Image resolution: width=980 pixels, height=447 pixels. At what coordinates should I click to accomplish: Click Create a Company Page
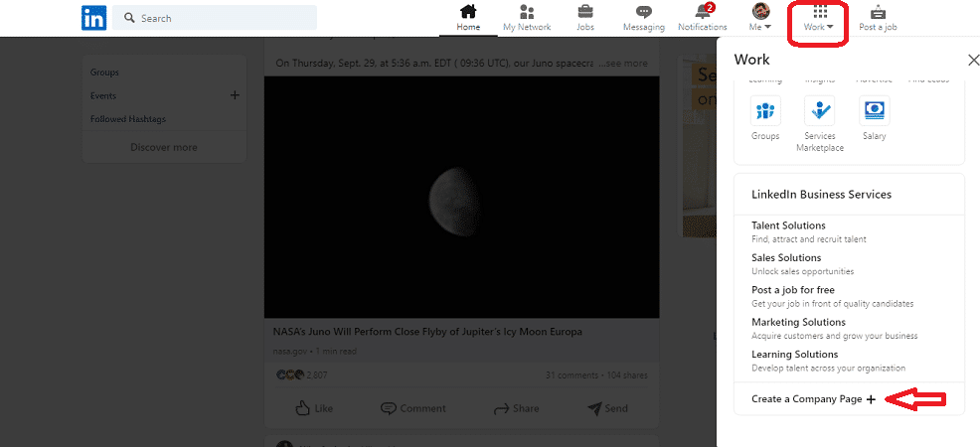click(x=813, y=399)
